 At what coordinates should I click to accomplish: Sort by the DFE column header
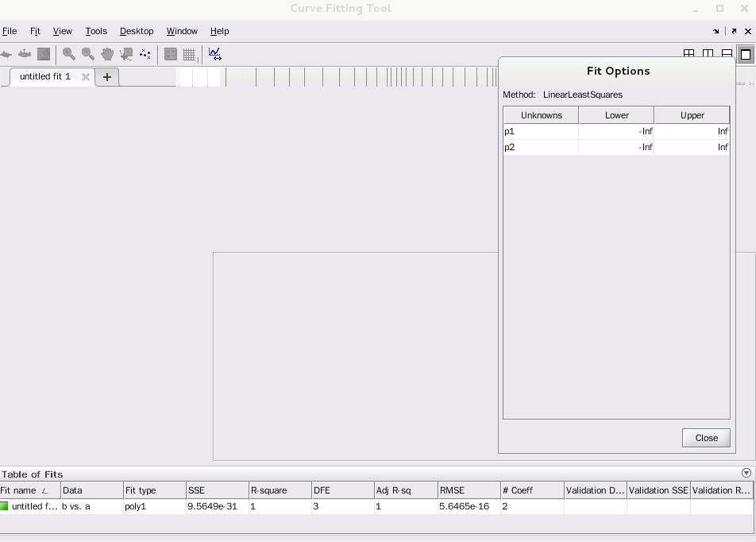click(343, 490)
